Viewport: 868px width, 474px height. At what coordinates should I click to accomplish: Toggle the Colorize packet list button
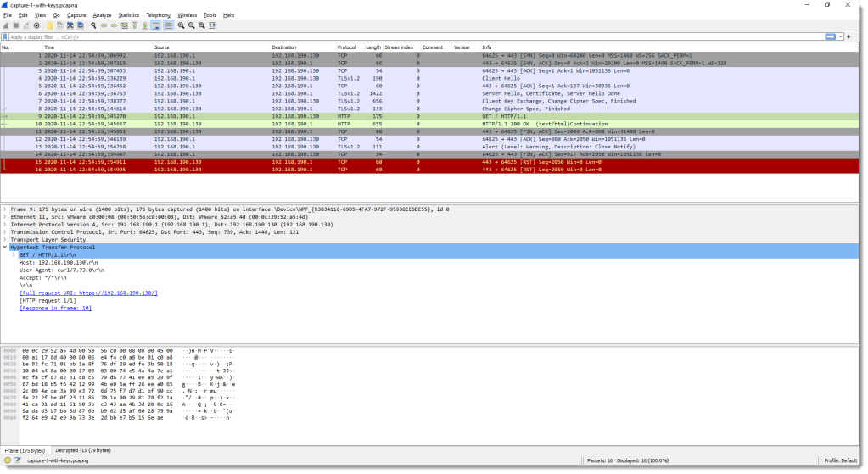(169, 26)
